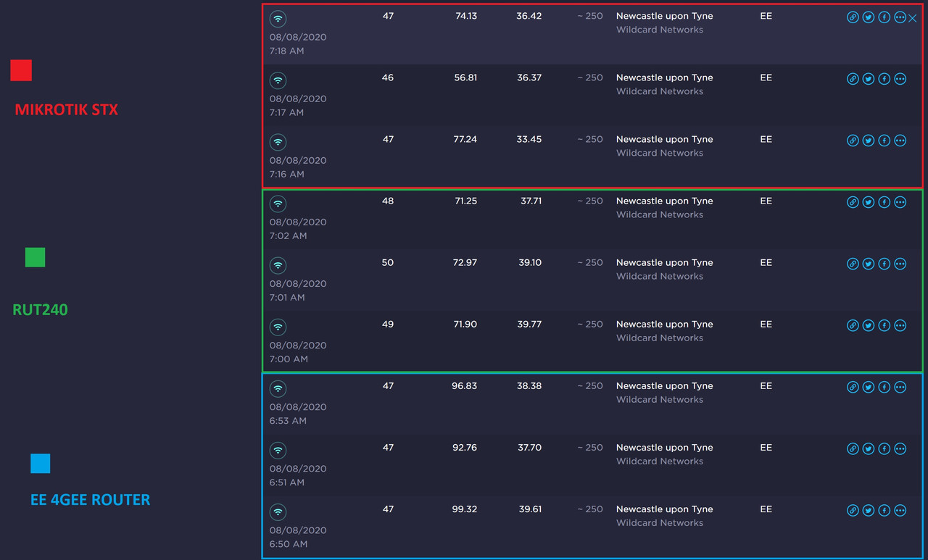Tweet the 7:17 AM test result
Viewport: 928px width, 560px height.
click(x=869, y=79)
